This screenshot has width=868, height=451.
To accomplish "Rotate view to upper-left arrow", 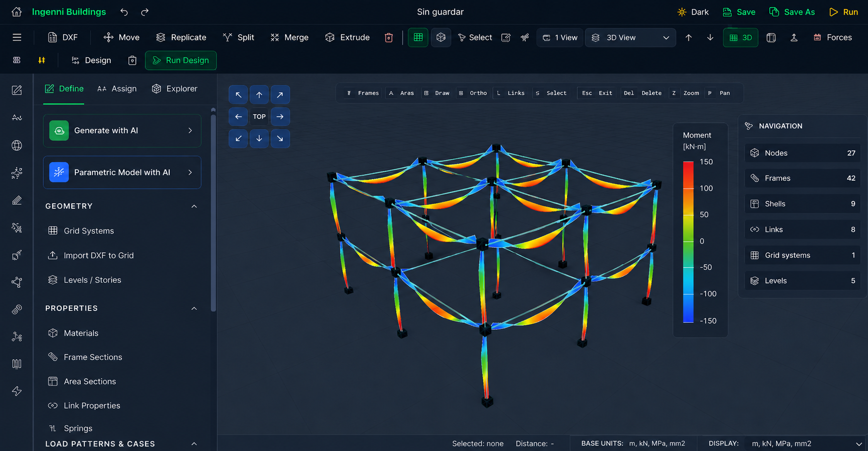I will pyautogui.click(x=238, y=95).
